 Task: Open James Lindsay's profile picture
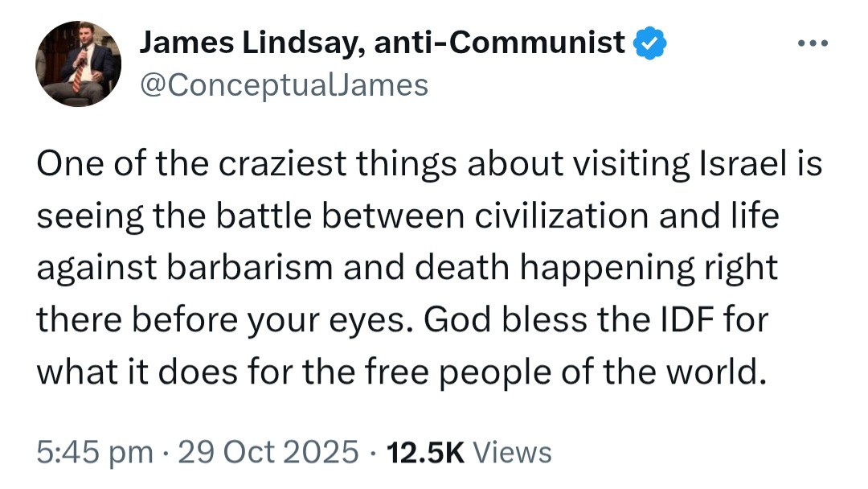(x=79, y=64)
